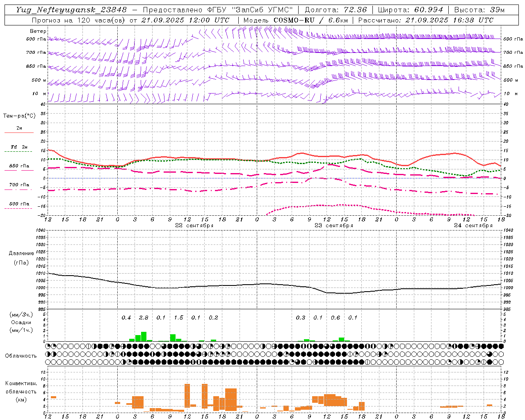Click the 'Облачность' cloud cover label
525x420 pixels.
21,356
